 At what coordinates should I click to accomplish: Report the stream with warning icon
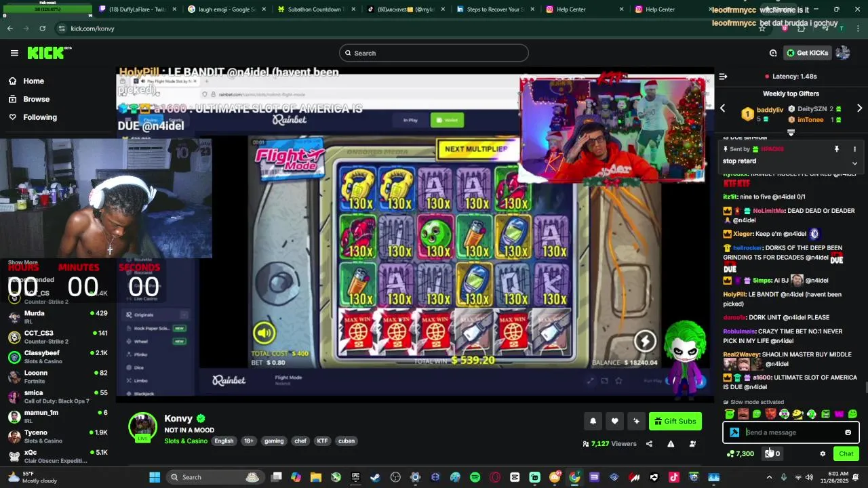[x=671, y=444]
